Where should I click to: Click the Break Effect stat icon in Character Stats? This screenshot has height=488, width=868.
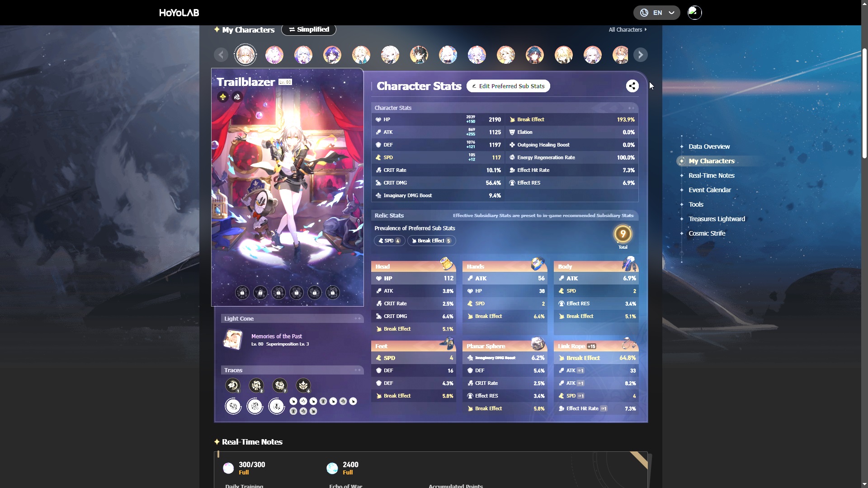512,119
